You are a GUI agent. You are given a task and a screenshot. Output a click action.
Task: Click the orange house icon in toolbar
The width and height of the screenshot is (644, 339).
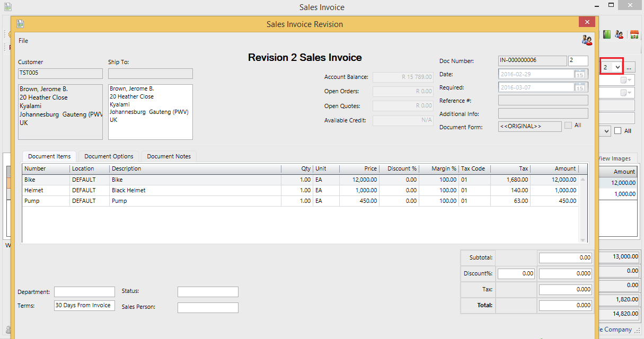(x=634, y=34)
